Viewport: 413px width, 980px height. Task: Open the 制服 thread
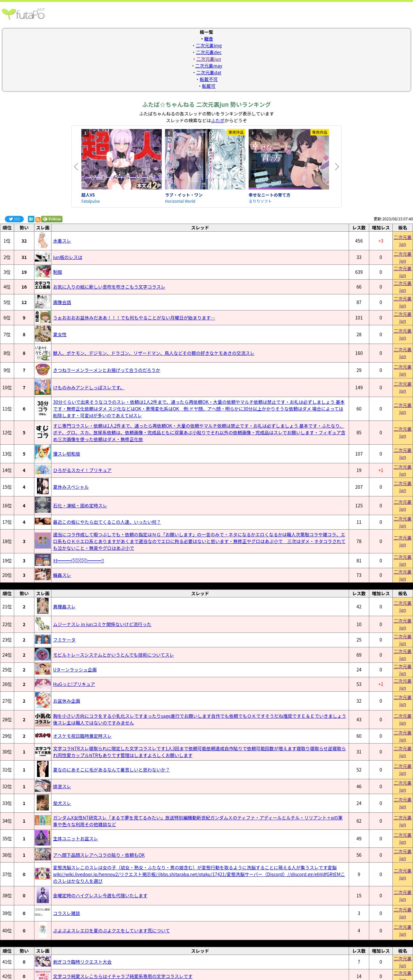click(58, 273)
